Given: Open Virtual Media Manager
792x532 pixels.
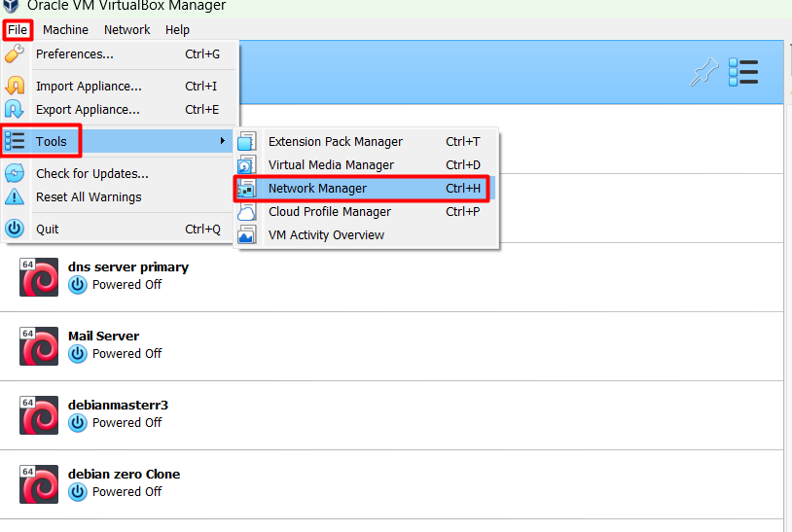Looking at the screenshot, I should tap(366, 165).
